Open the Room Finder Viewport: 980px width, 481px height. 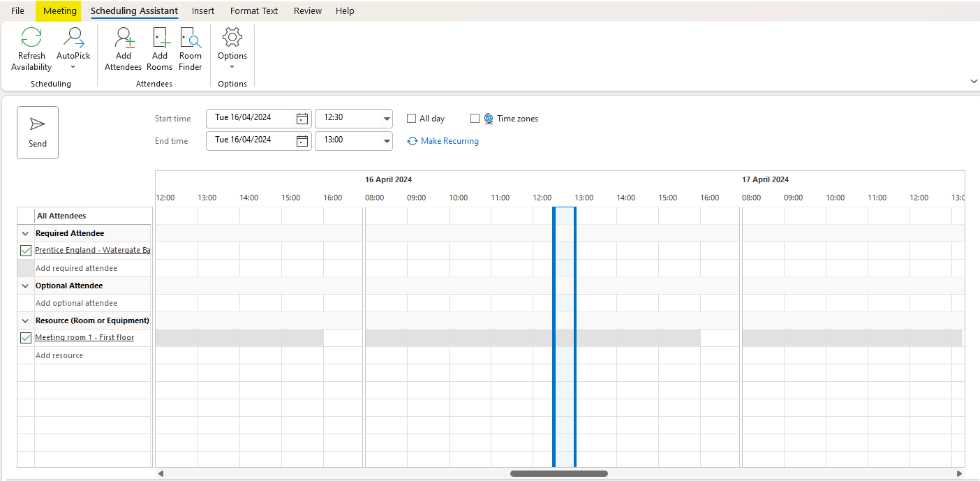tap(191, 38)
